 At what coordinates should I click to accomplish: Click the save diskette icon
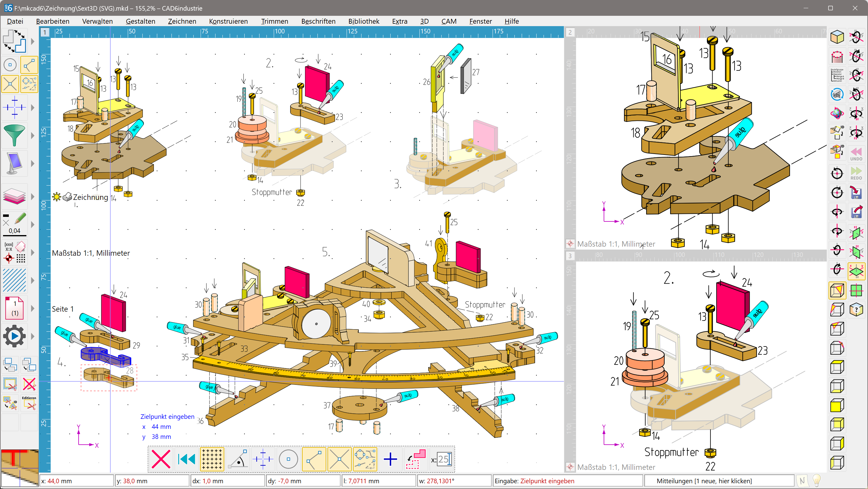tap(856, 193)
